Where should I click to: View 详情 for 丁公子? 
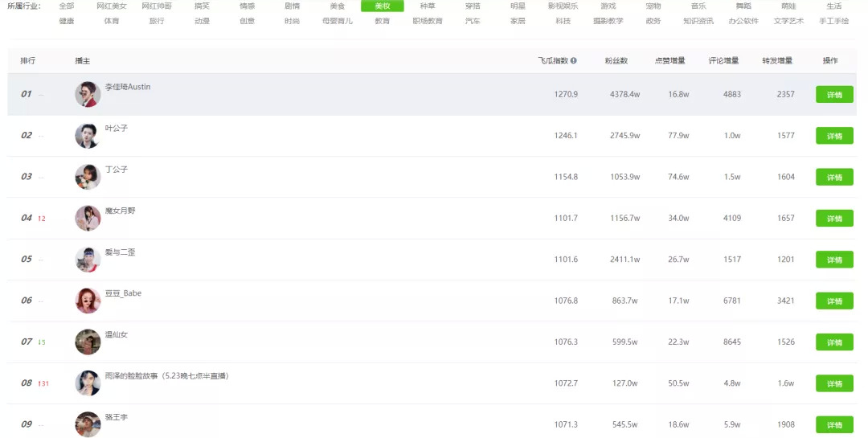coord(834,177)
